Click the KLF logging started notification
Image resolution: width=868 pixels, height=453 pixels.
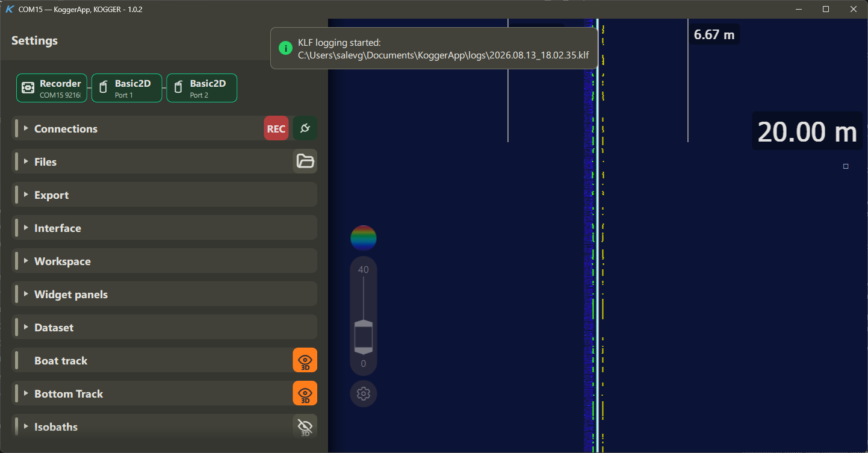434,48
